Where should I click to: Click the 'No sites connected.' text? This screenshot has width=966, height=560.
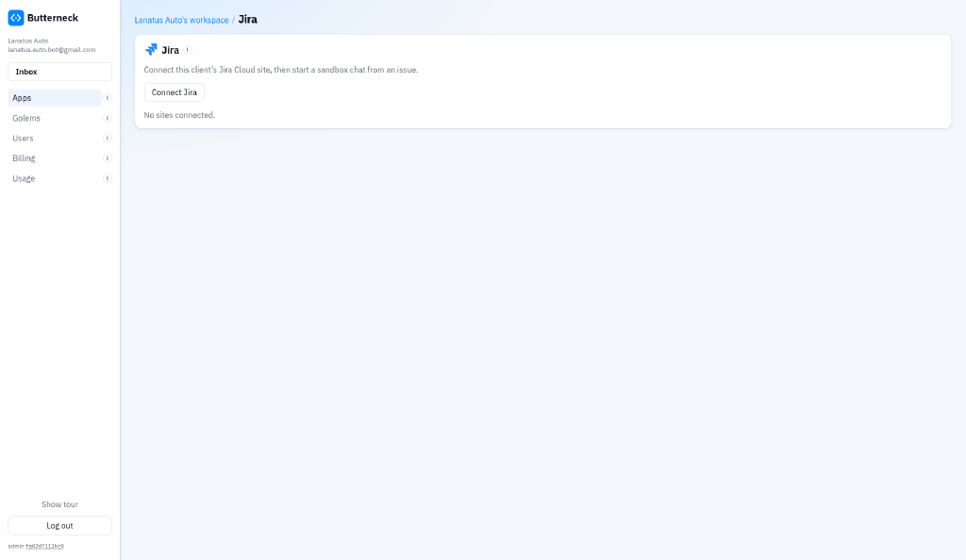[179, 115]
